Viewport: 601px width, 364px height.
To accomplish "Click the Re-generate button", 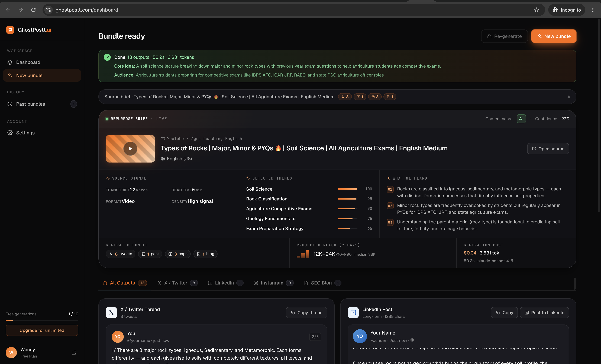I will (x=504, y=36).
